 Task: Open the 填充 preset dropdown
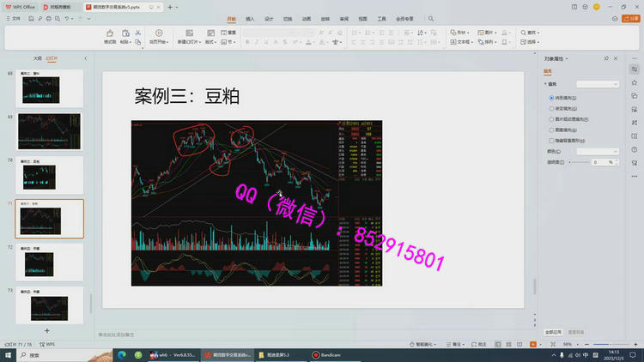point(598,84)
